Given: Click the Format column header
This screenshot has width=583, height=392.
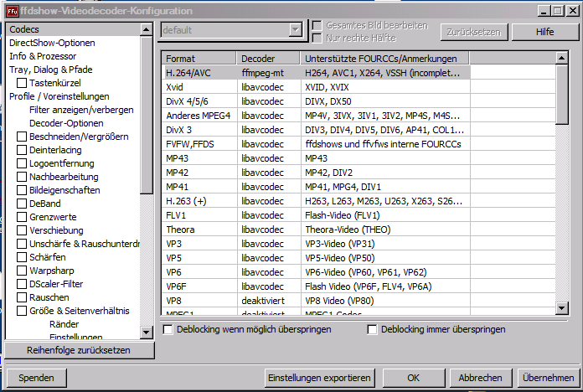Looking at the screenshot, I should tap(199, 59).
